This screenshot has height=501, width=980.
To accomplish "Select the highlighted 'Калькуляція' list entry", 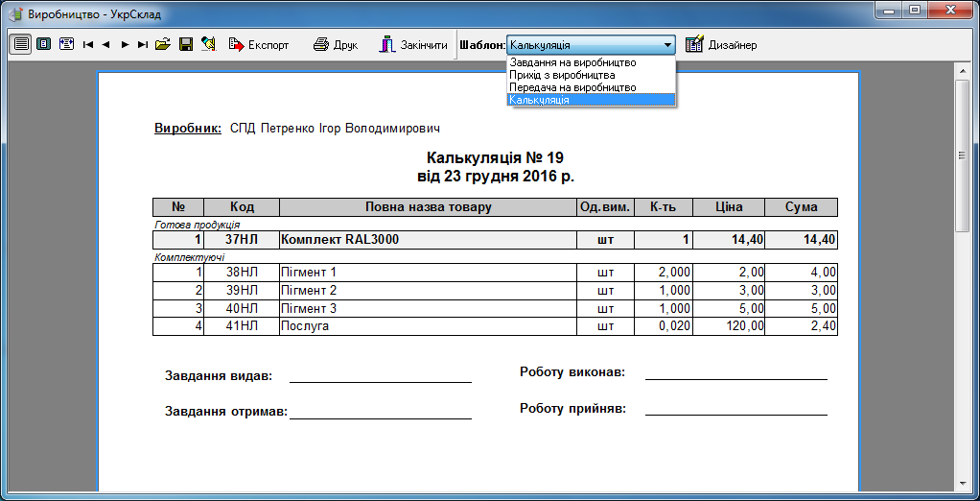I will pyautogui.click(x=540, y=100).
